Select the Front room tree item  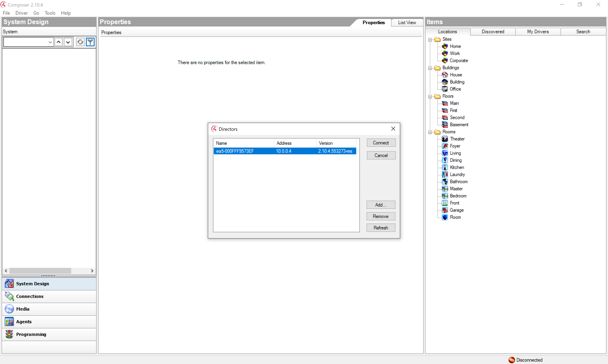(x=454, y=203)
